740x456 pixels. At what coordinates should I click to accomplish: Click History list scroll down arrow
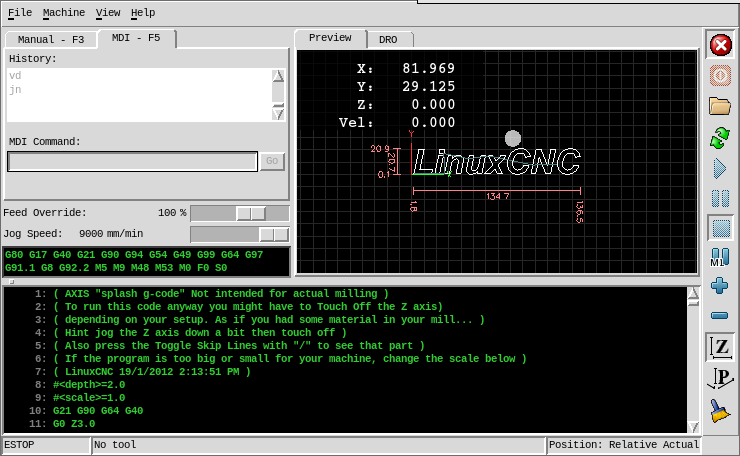tap(278, 114)
